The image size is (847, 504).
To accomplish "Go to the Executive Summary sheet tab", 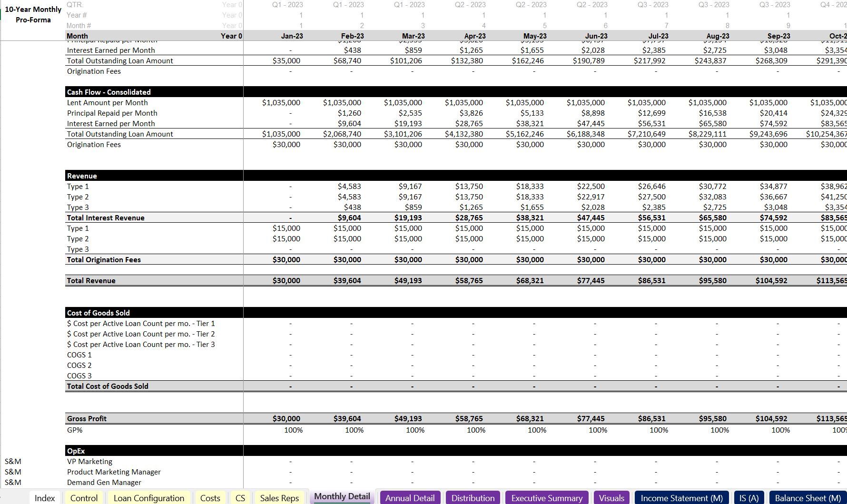I will coord(547,498).
